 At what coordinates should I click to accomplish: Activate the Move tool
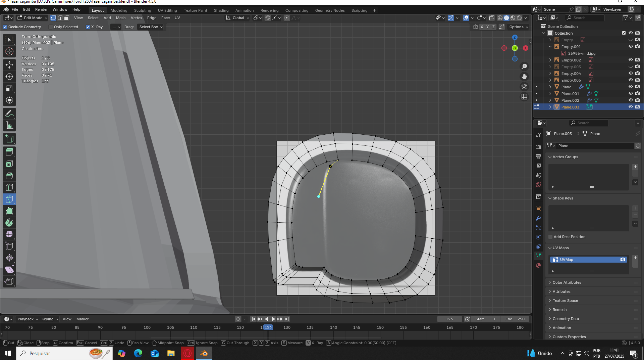point(9,64)
